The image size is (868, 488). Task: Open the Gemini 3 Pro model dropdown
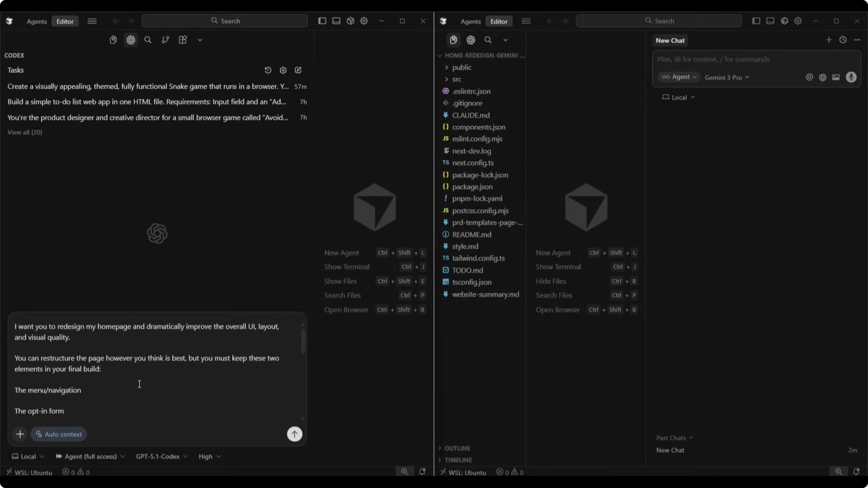pos(727,78)
